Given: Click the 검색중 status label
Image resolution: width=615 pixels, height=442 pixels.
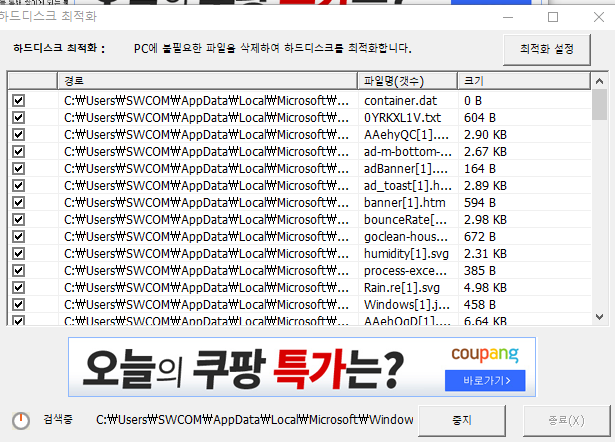Looking at the screenshot, I should click(x=58, y=420).
